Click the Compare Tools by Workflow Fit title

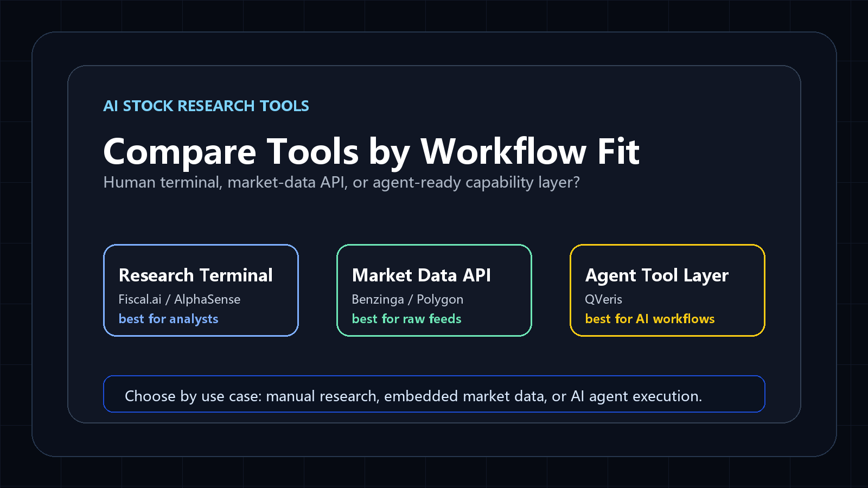[372, 151]
